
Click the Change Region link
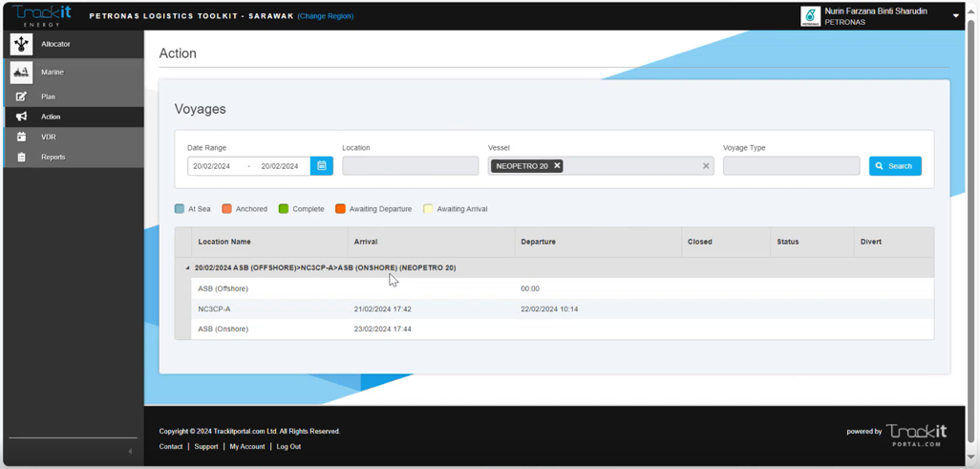(326, 16)
